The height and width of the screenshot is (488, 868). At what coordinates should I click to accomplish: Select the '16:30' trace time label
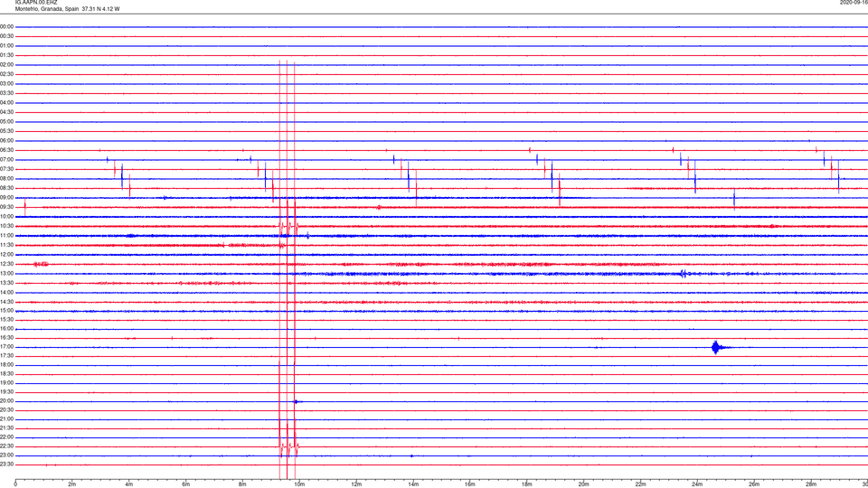[x=6, y=337]
